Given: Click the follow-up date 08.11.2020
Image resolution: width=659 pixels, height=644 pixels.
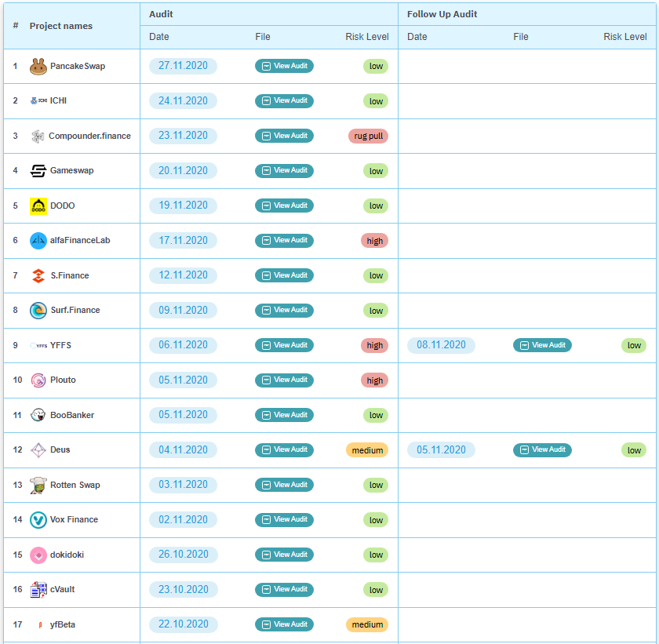Looking at the screenshot, I should (x=441, y=345).
